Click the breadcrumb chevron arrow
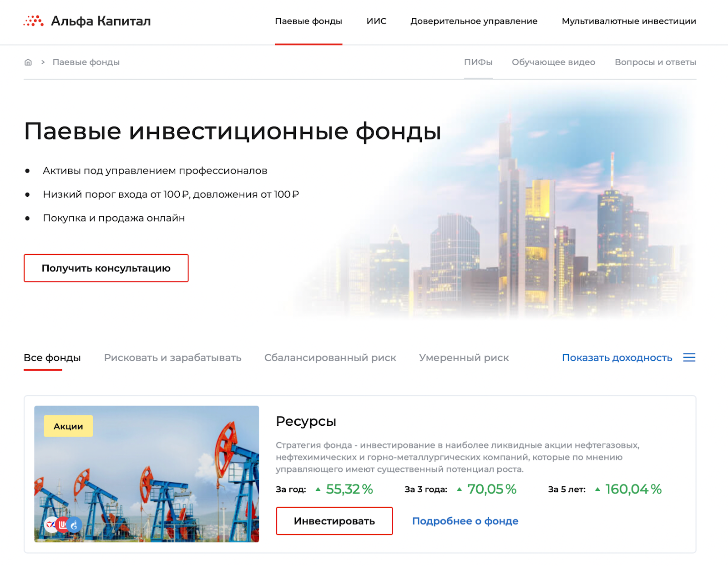This screenshot has width=728, height=566. 43,62
